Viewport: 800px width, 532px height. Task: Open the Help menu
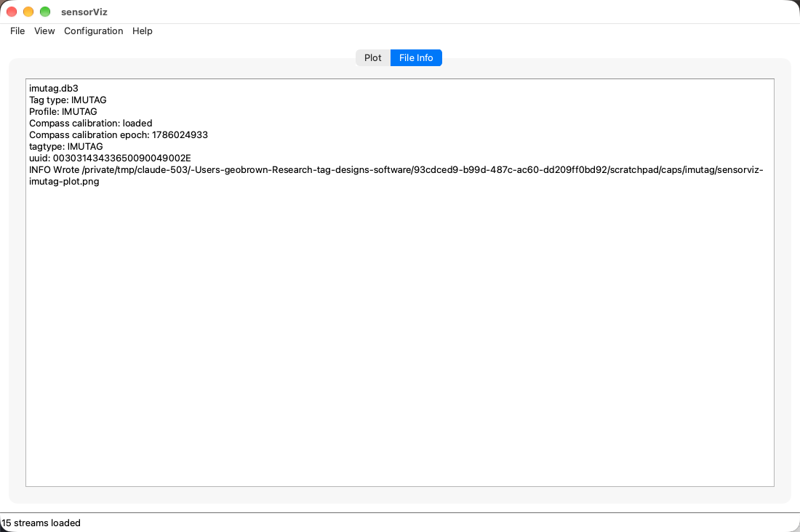[x=143, y=31]
